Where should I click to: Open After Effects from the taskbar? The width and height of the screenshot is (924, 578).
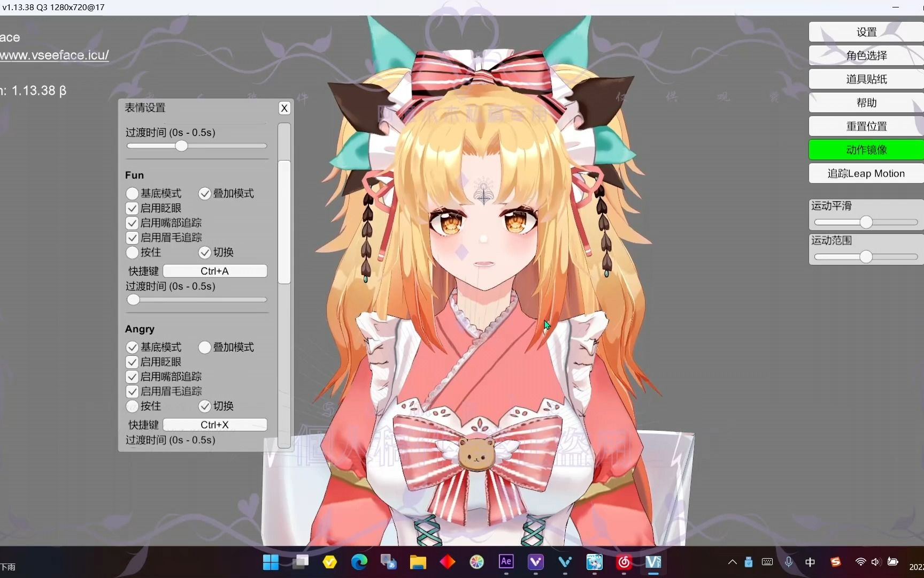[506, 562]
